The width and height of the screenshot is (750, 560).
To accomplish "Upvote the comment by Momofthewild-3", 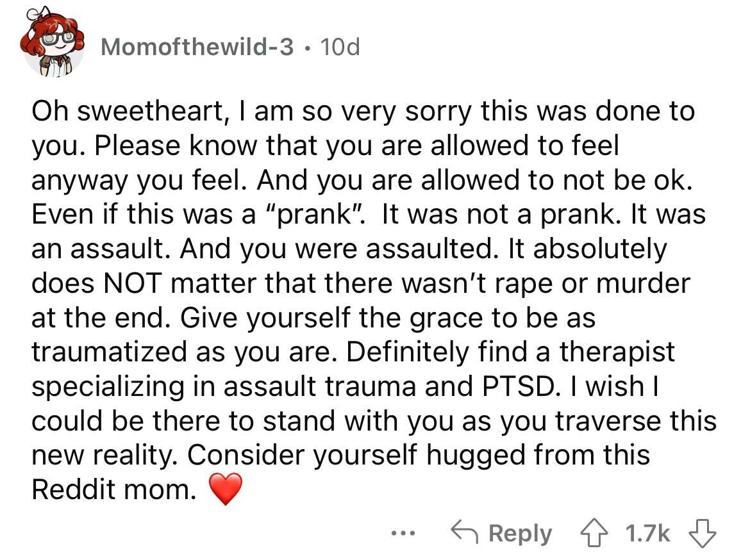I will (x=594, y=532).
